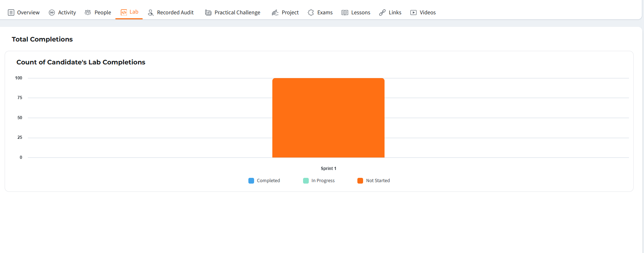Click the 25 y-axis value
The width and height of the screenshot is (644, 253).
tap(20, 137)
